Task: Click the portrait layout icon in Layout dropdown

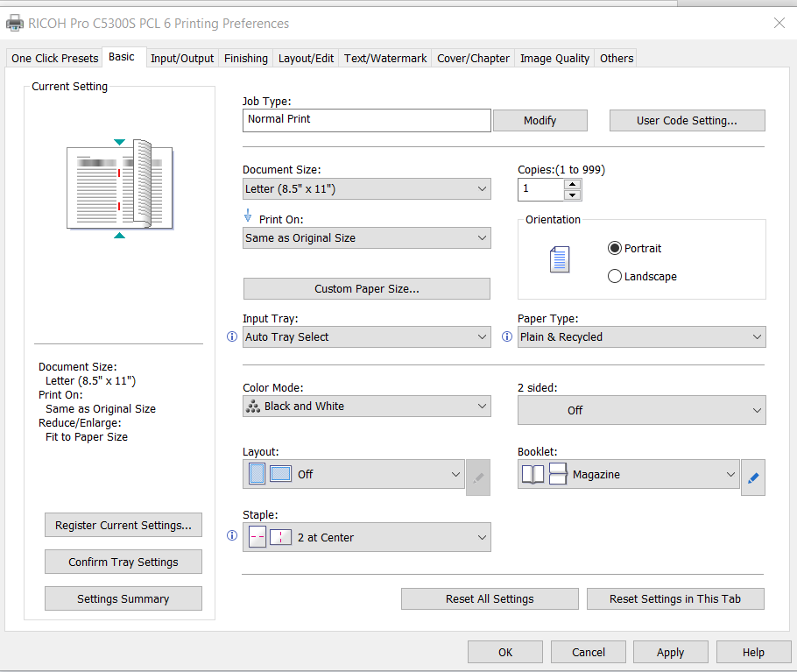Action: pyautogui.click(x=257, y=474)
